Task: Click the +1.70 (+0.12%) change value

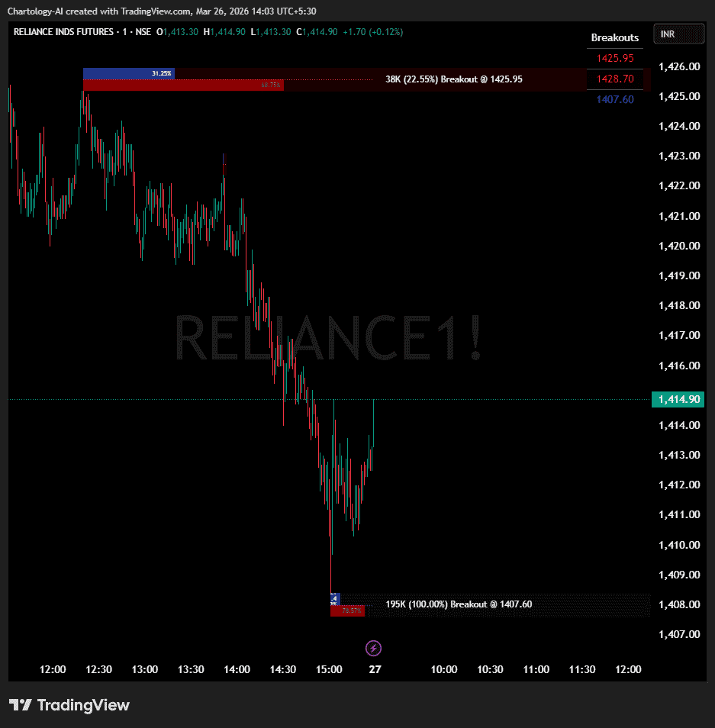Action: (373, 32)
